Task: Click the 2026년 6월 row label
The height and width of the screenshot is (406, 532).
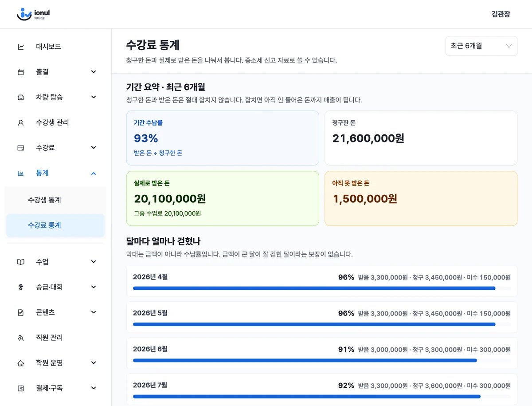Action: 150,349
